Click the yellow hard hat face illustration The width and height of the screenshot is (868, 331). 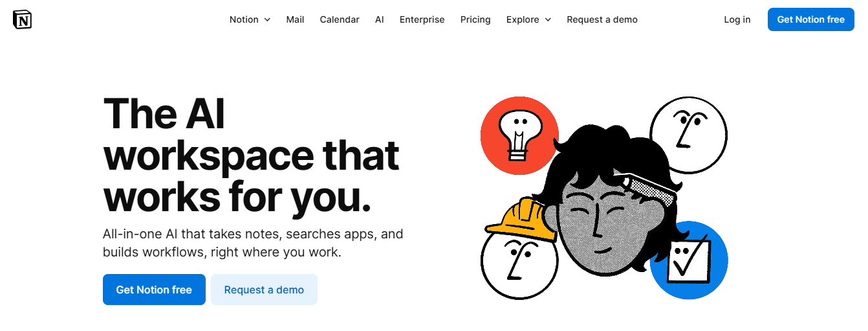click(519, 249)
